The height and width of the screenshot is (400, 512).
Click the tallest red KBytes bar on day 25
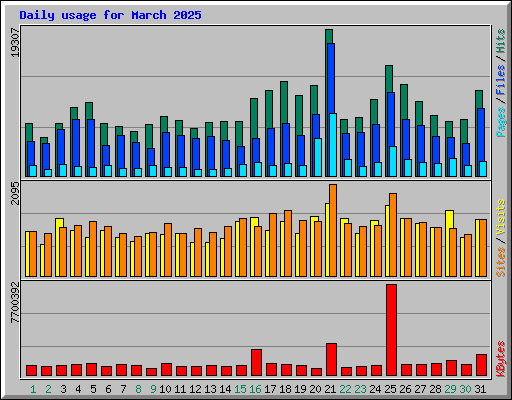click(x=391, y=330)
